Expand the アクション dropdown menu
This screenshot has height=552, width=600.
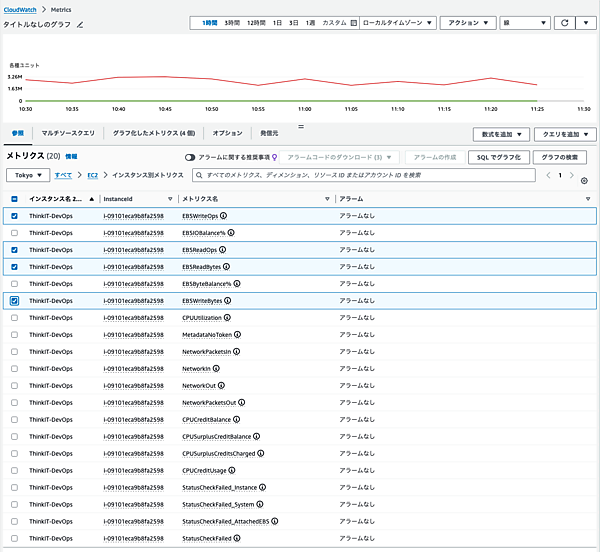tap(468, 22)
